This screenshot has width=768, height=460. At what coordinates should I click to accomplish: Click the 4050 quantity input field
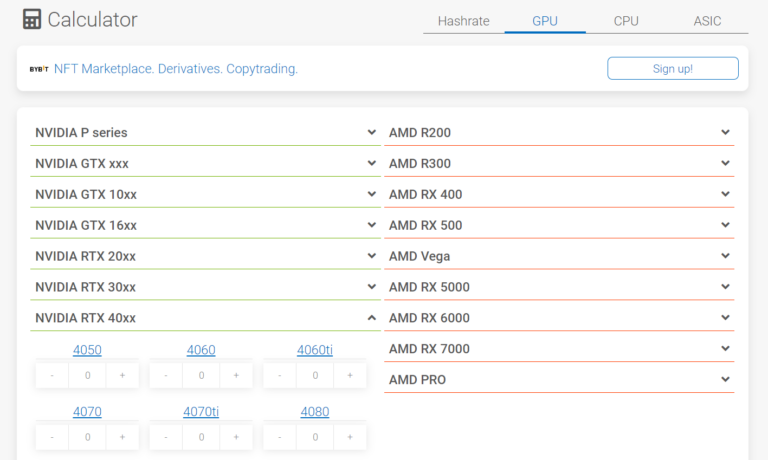(x=88, y=376)
